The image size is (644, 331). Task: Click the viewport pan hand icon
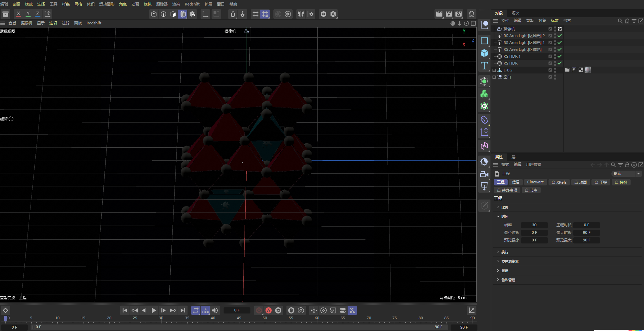tap(453, 23)
